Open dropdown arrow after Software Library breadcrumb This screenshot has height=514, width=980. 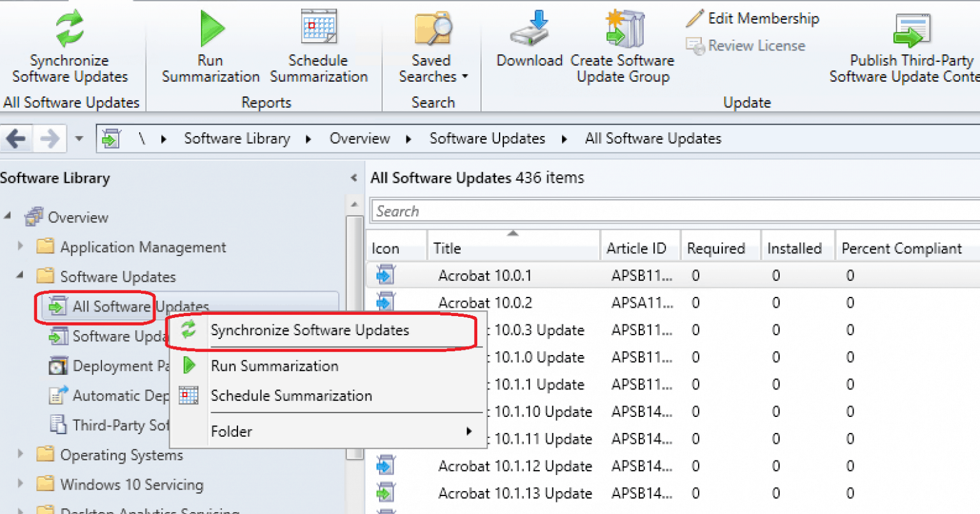(x=309, y=139)
